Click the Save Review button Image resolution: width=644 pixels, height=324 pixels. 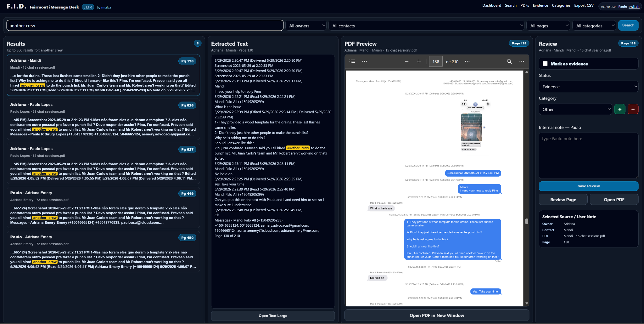tap(588, 186)
